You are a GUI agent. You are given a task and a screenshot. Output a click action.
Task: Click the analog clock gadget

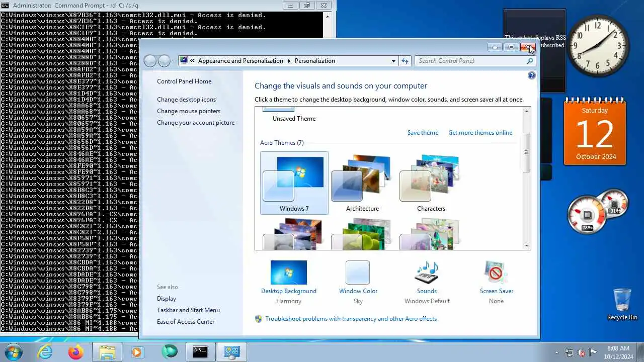click(598, 46)
